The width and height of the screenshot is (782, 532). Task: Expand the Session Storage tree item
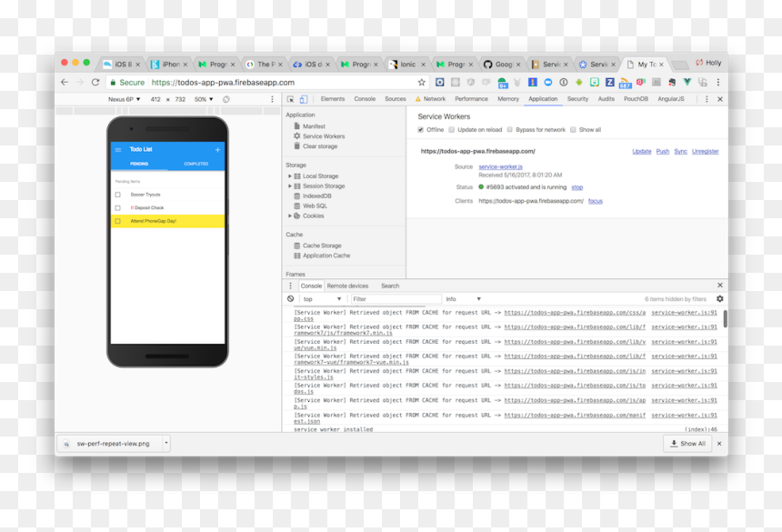click(x=290, y=186)
